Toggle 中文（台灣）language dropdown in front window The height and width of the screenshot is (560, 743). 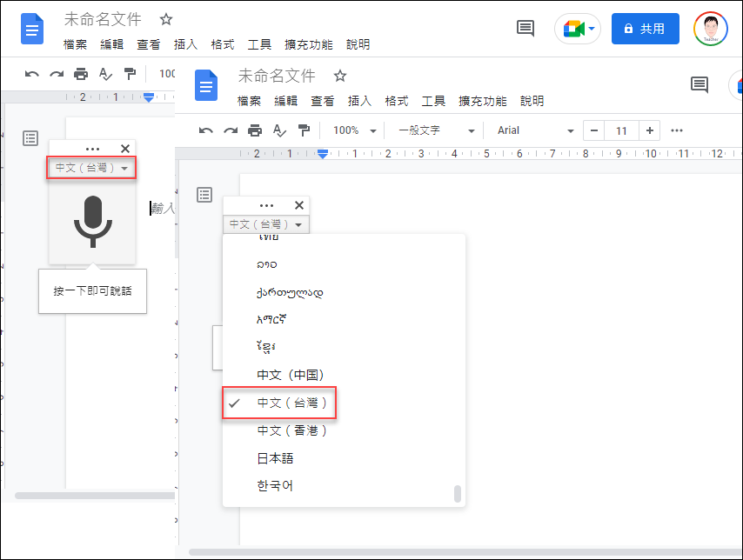(x=266, y=224)
